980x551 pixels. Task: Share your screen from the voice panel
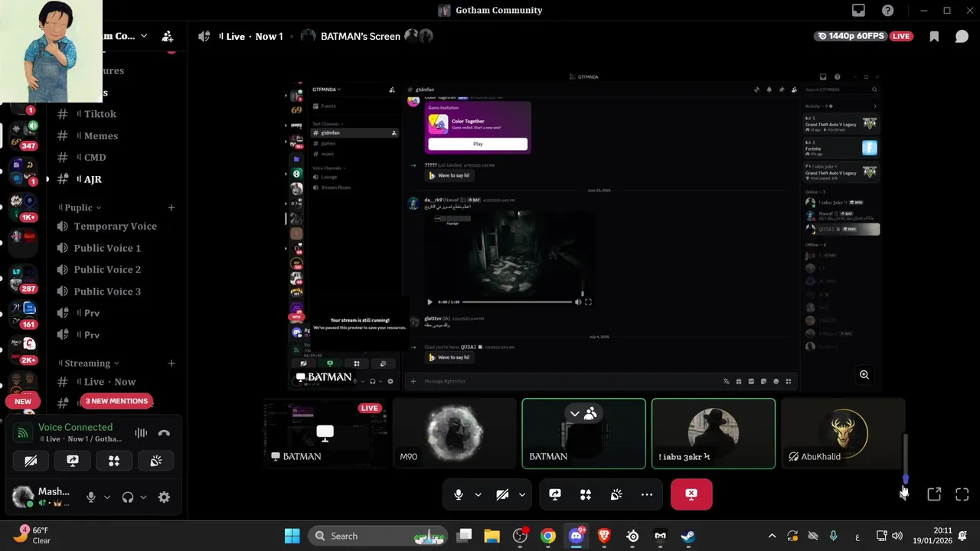73,461
